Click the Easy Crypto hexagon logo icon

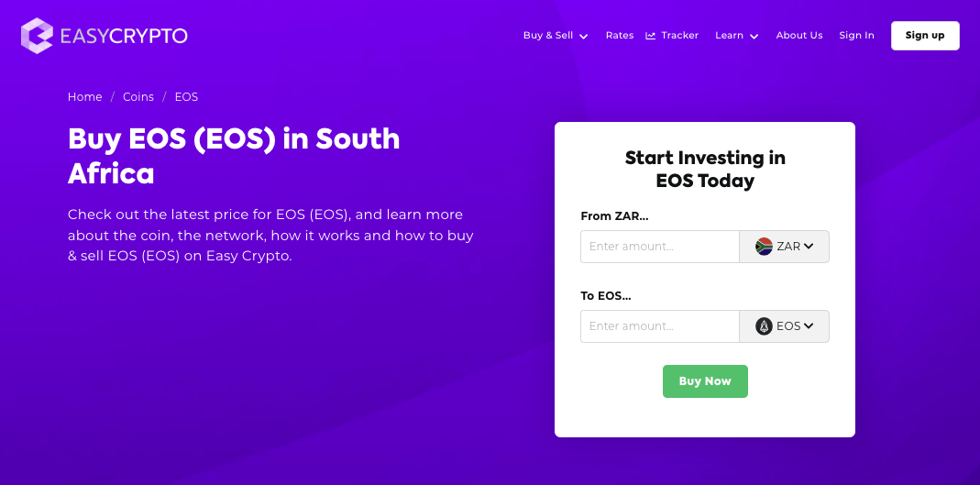pos(38,36)
